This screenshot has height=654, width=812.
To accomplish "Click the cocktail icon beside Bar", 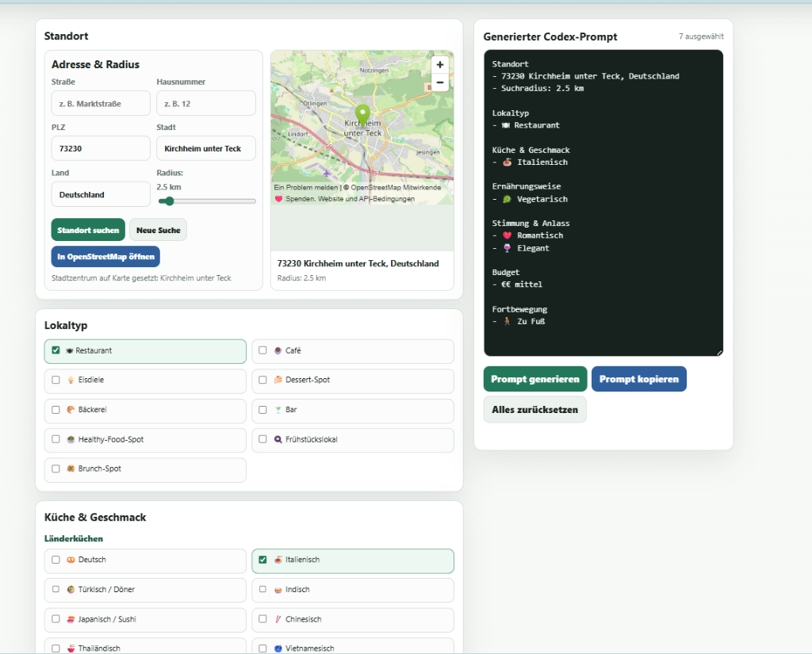I will tap(278, 410).
